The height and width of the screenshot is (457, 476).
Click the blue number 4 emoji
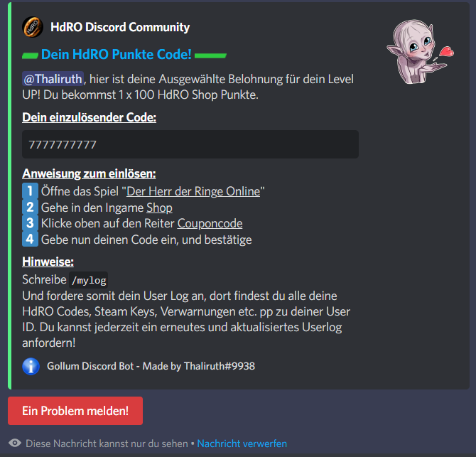[30, 240]
